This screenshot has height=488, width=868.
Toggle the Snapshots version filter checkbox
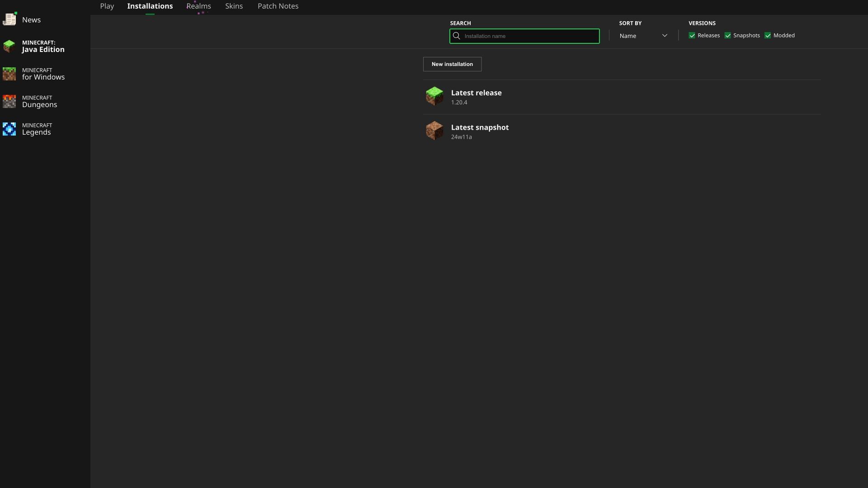pos(728,36)
